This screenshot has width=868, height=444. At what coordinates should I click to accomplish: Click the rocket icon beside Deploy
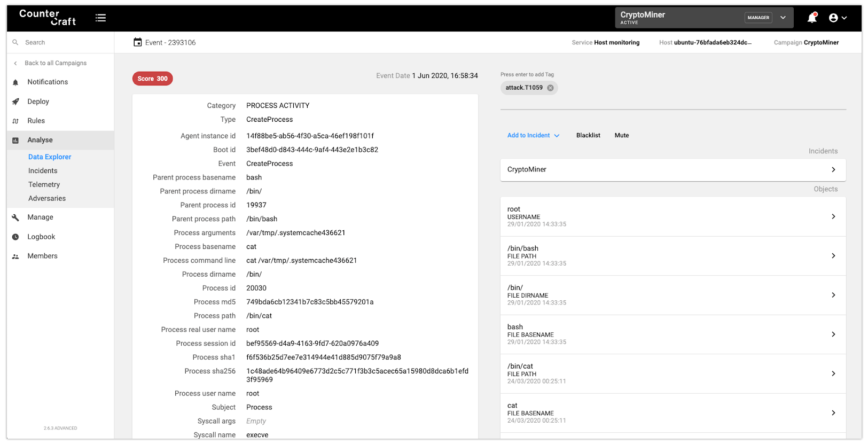(15, 102)
